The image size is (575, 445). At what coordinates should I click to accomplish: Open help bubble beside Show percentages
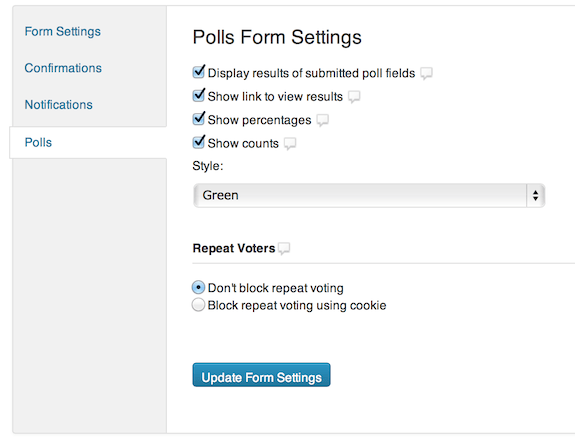[x=322, y=120]
